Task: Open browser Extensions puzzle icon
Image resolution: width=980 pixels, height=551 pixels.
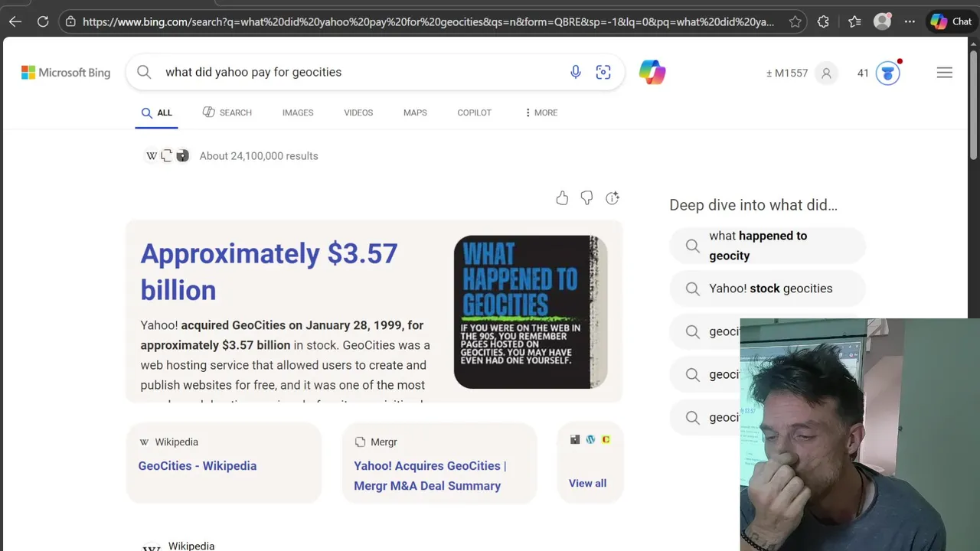Action: click(x=823, y=21)
